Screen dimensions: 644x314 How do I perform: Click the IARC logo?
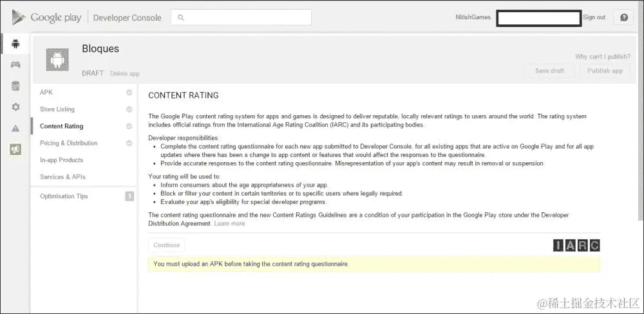pos(576,245)
